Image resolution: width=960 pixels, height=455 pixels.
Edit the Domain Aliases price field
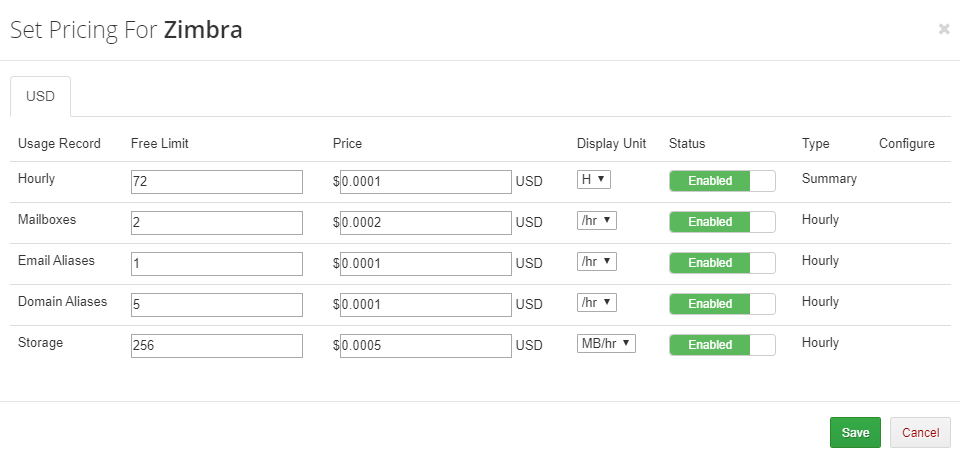point(426,305)
